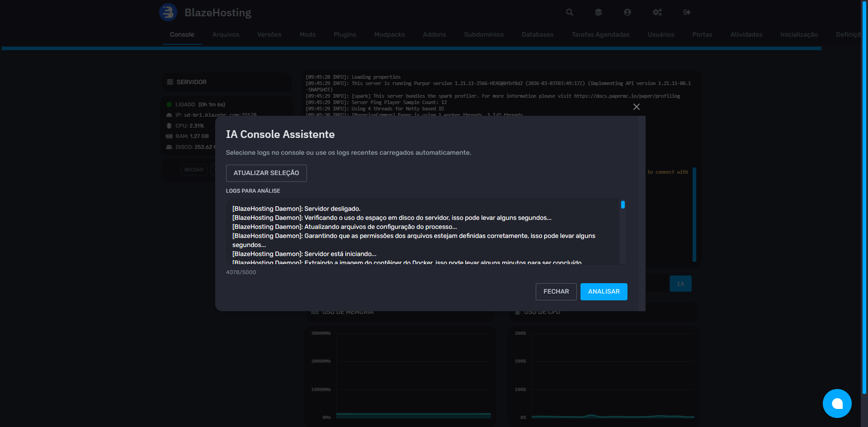Screen dimensions: 868x427
Task: Open the search magnifier icon
Action: point(569,12)
